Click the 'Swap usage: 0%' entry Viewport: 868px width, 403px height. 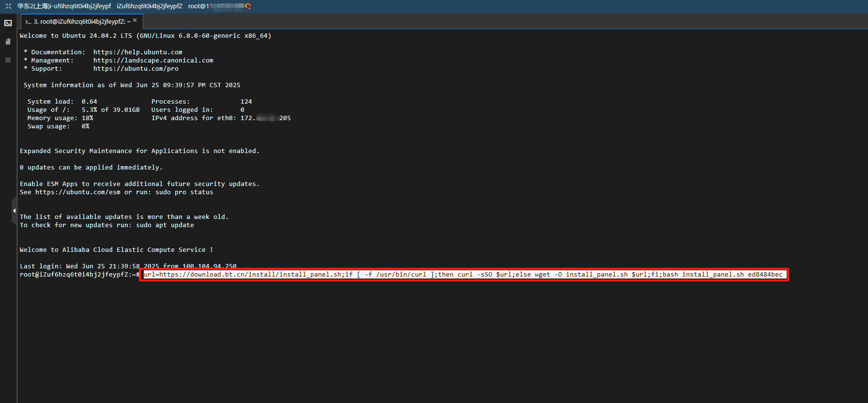[x=59, y=126]
